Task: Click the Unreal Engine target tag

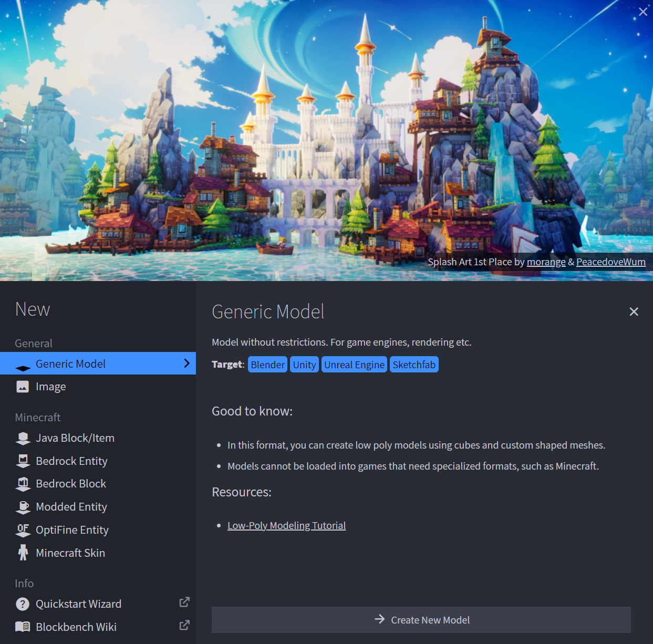Action: [x=355, y=365]
